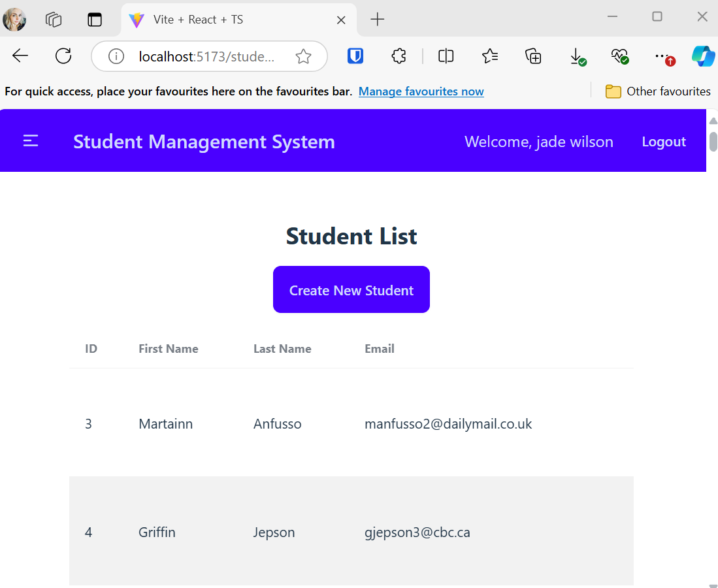718x588 pixels.
Task: Click the Manage favourites now link
Action: coord(421,91)
